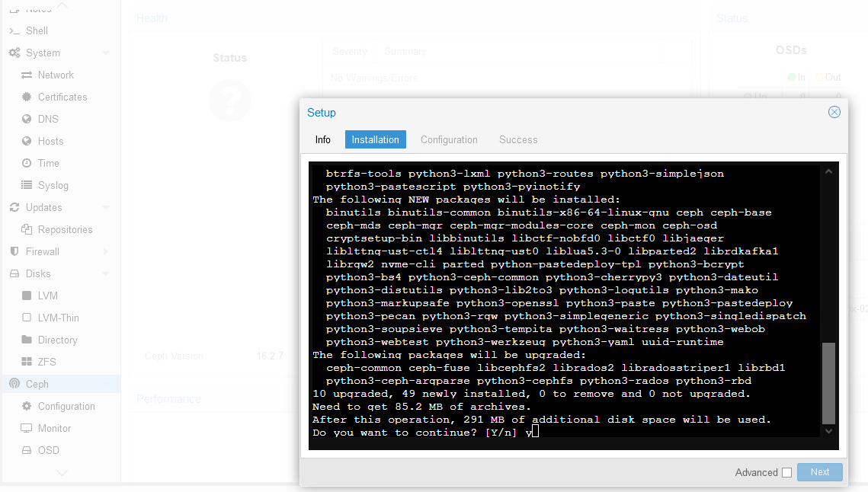Screen dimensions: 868x492
Task: Open ZFS via its grid icon
Action: 27,363
